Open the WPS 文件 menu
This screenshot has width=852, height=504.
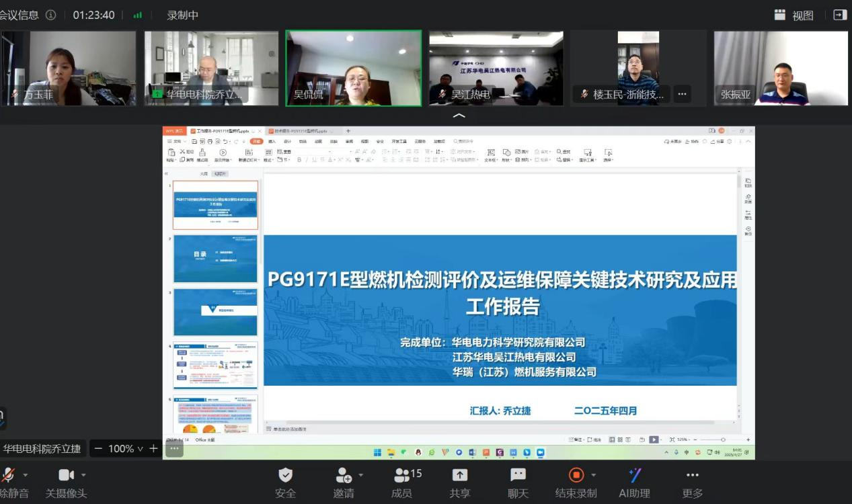click(178, 142)
